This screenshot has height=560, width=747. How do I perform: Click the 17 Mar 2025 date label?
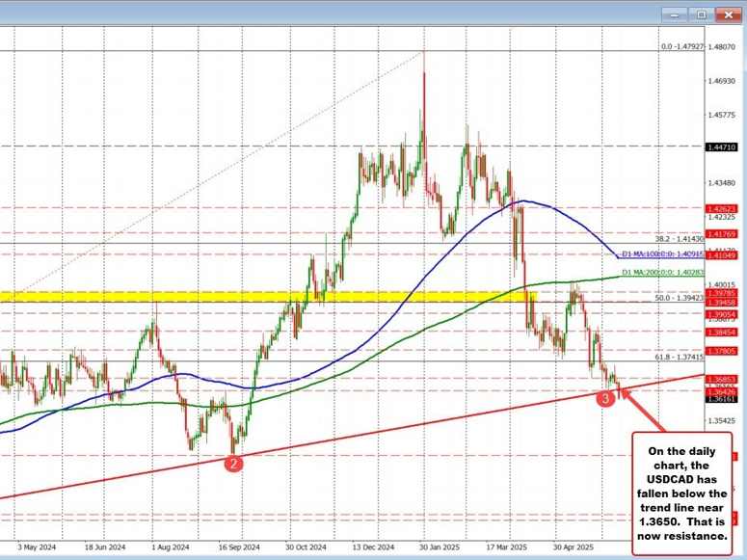pos(507,547)
